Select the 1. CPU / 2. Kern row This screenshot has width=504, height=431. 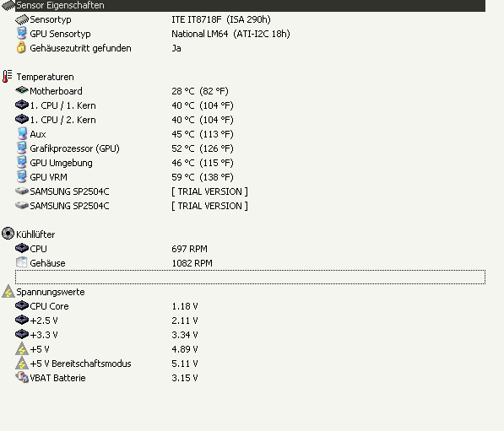click(251, 120)
